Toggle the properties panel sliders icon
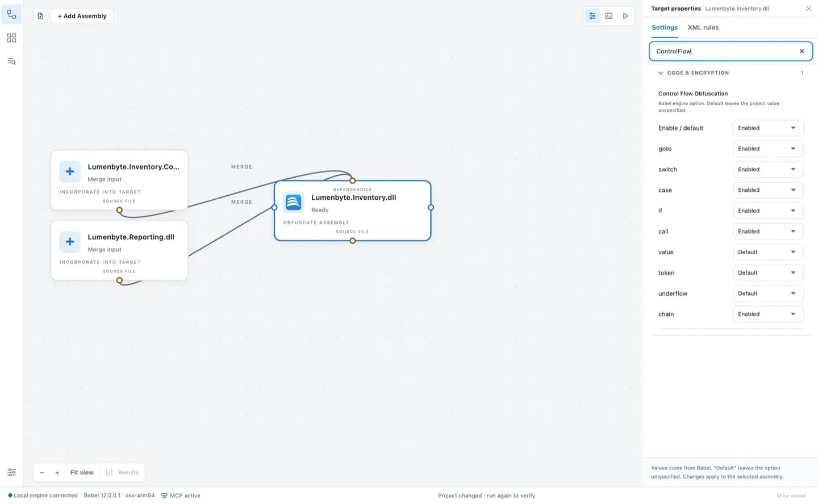 [x=592, y=16]
